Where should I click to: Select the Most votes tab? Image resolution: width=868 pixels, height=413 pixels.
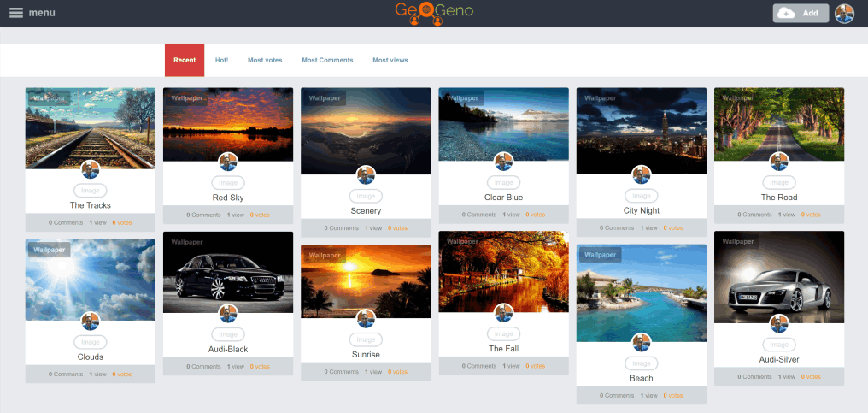pyautogui.click(x=265, y=60)
